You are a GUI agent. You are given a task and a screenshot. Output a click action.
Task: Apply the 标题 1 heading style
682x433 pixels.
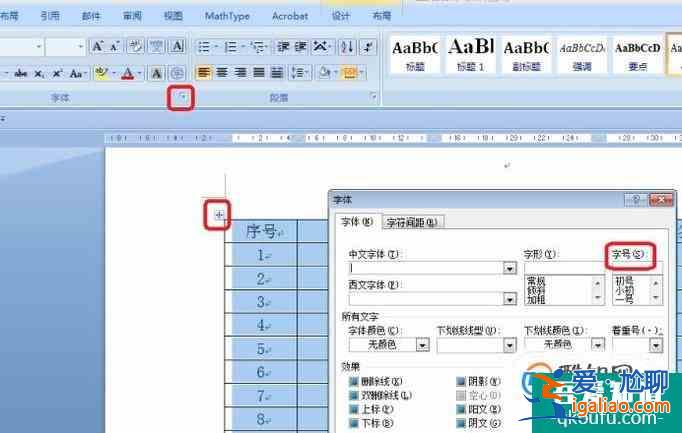(x=471, y=54)
